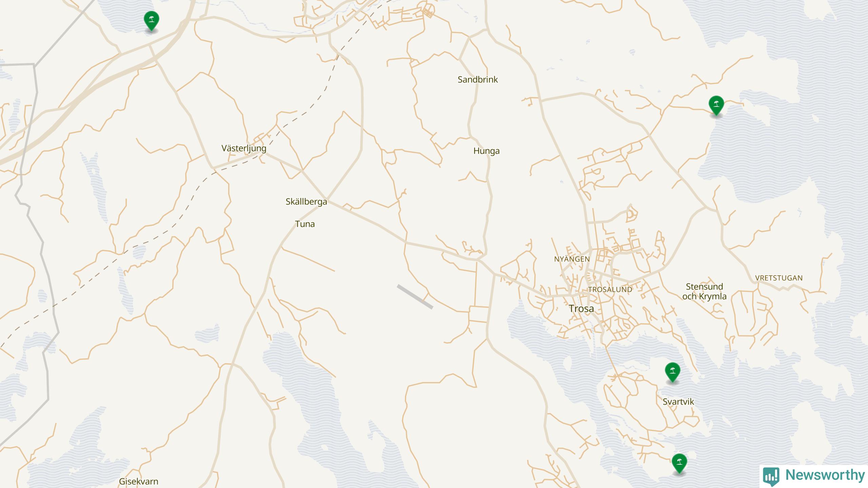
Task: Select the Trosa town label
Action: [x=581, y=309]
